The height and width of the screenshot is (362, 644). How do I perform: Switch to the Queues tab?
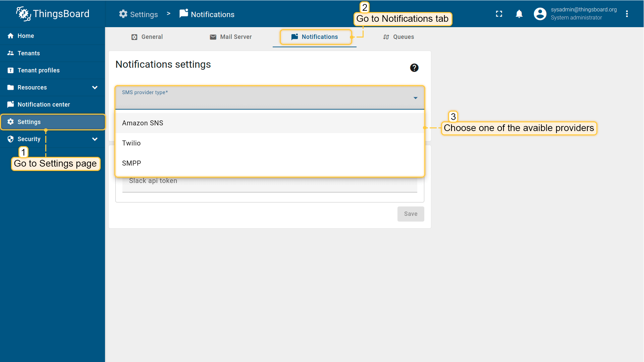(x=398, y=37)
